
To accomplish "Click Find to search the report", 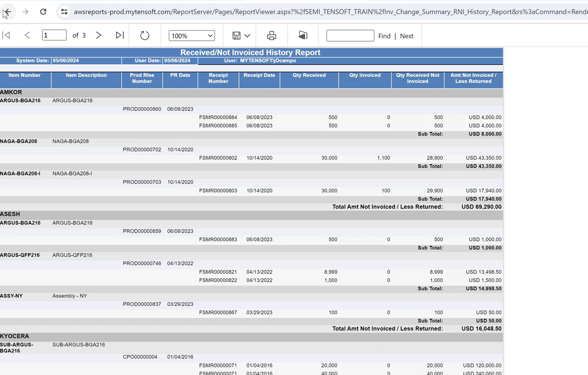I will [x=384, y=36].
